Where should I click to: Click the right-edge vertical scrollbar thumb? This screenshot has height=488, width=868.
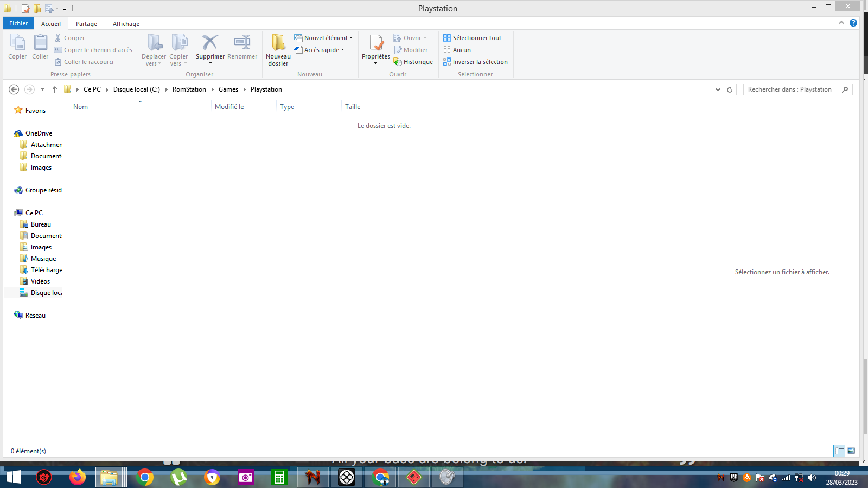point(865,396)
